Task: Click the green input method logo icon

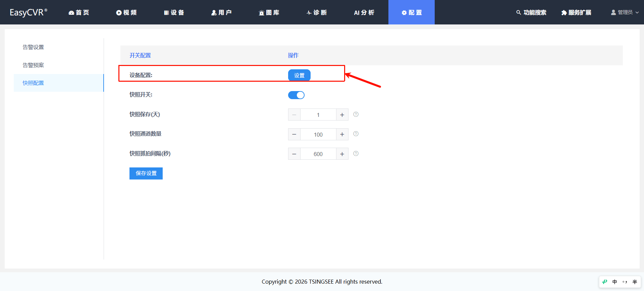Action: pos(604,282)
